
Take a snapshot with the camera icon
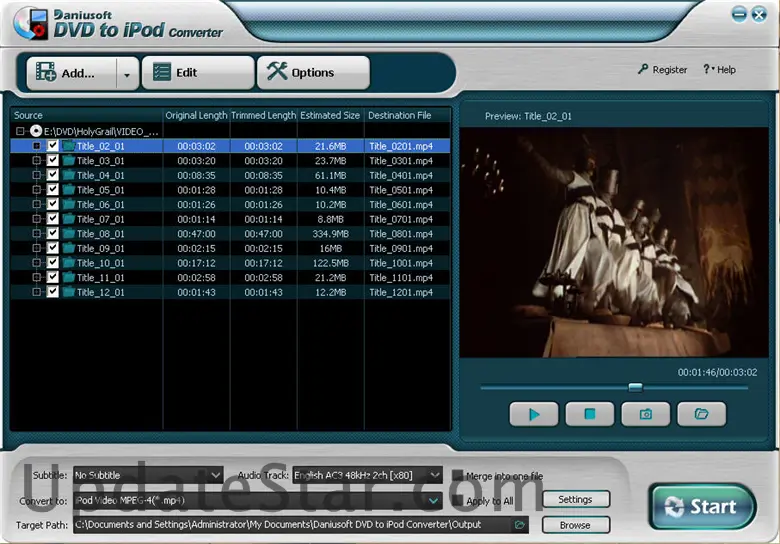[x=645, y=414]
